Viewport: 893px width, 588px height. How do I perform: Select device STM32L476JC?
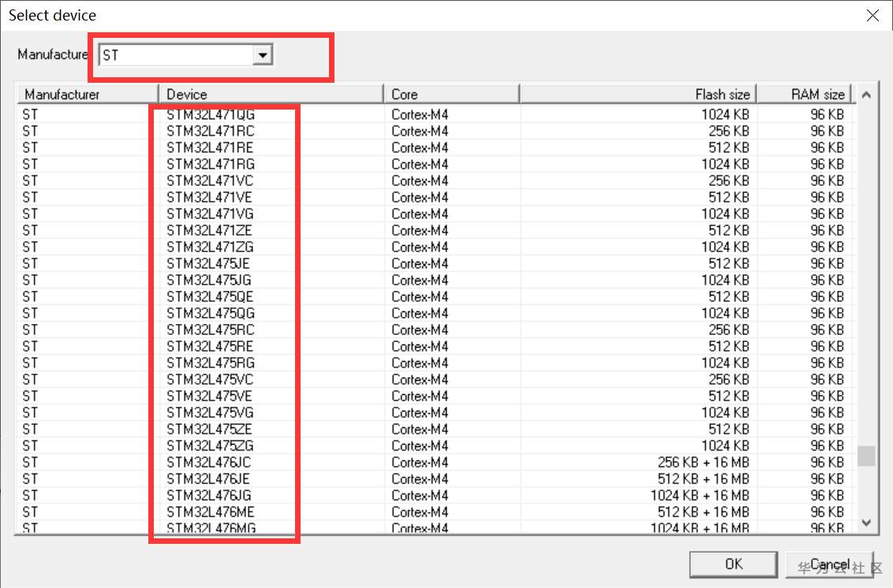click(x=209, y=461)
